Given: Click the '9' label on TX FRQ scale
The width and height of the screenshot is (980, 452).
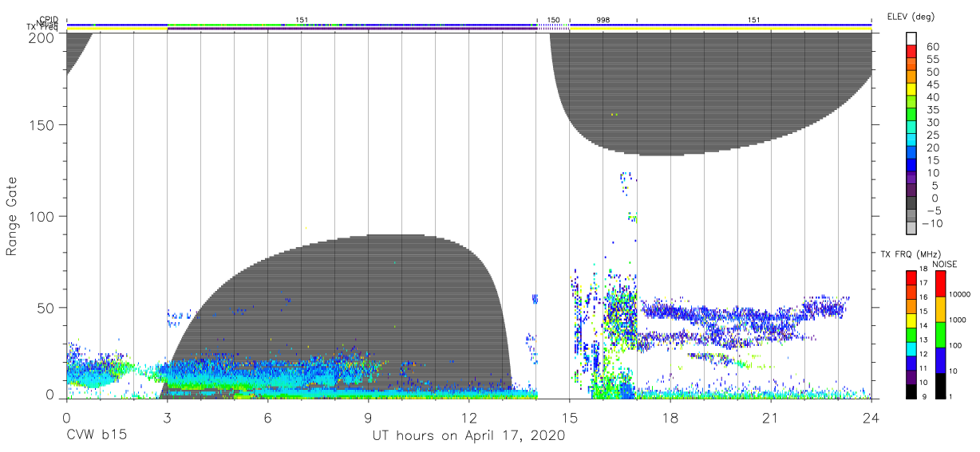Looking at the screenshot, I should coord(924,397).
